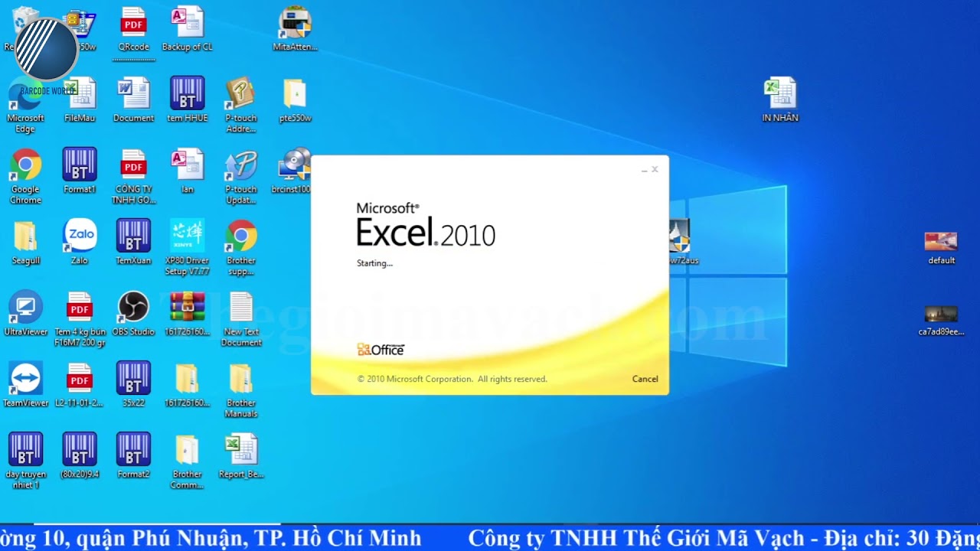Select the FileMau Excel file

(x=80, y=101)
